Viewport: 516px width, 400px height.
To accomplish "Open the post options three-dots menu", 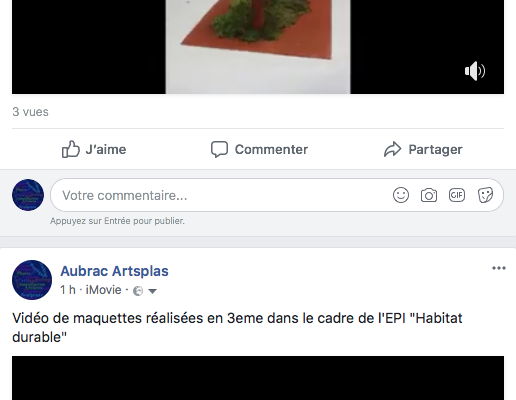I will pyautogui.click(x=499, y=268).
